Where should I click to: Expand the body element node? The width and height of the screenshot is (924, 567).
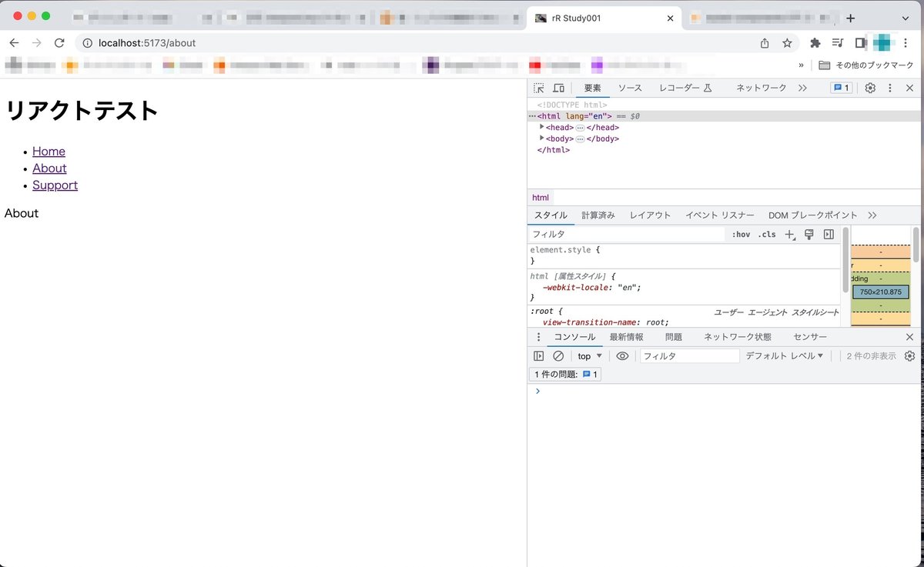coord(542,138)
